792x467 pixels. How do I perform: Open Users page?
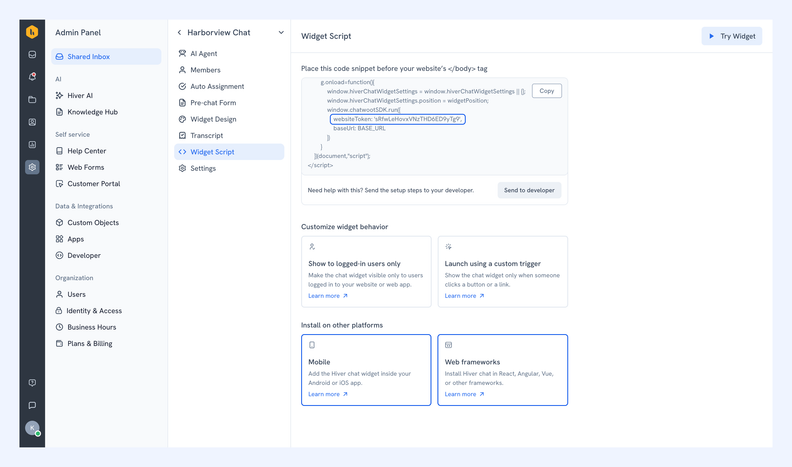coord(71,294)
